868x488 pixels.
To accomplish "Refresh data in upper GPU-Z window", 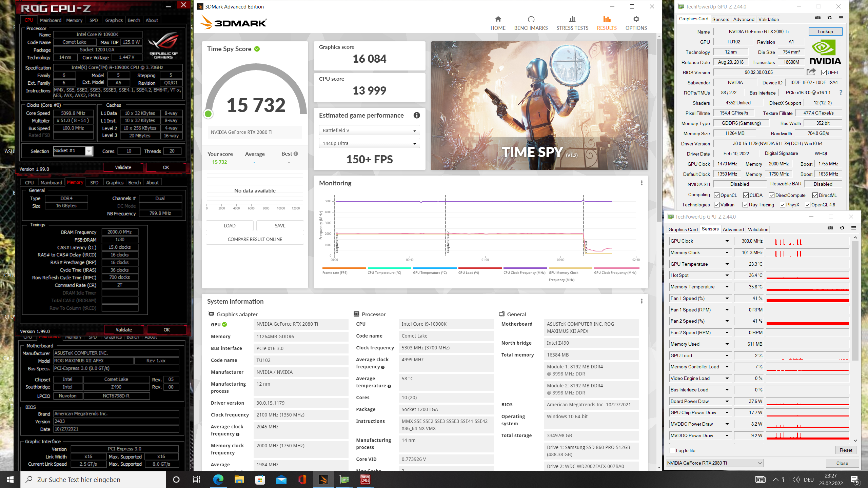I will tap(829, 18).
